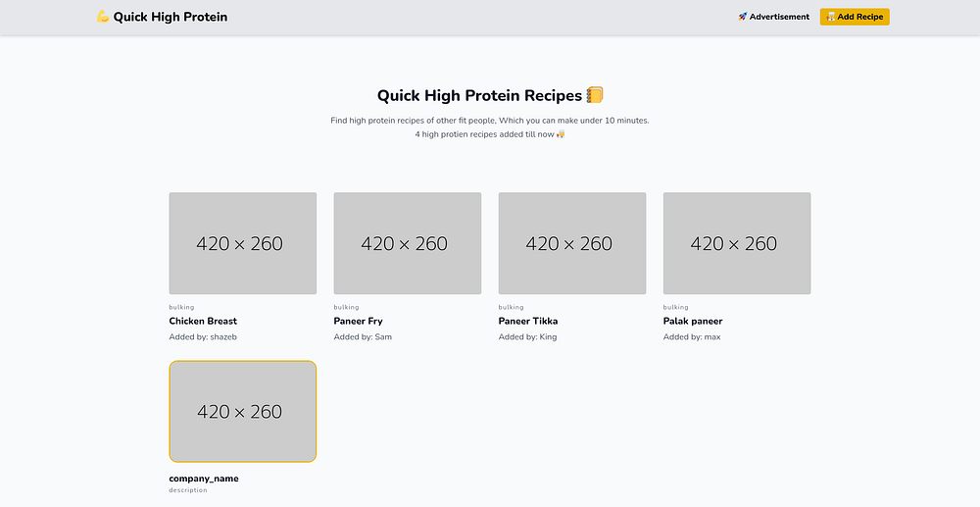This screenshot has height=507, width=980.
Task: Open the Chicken Breast recipe image
Action: (x=243, y=243)
